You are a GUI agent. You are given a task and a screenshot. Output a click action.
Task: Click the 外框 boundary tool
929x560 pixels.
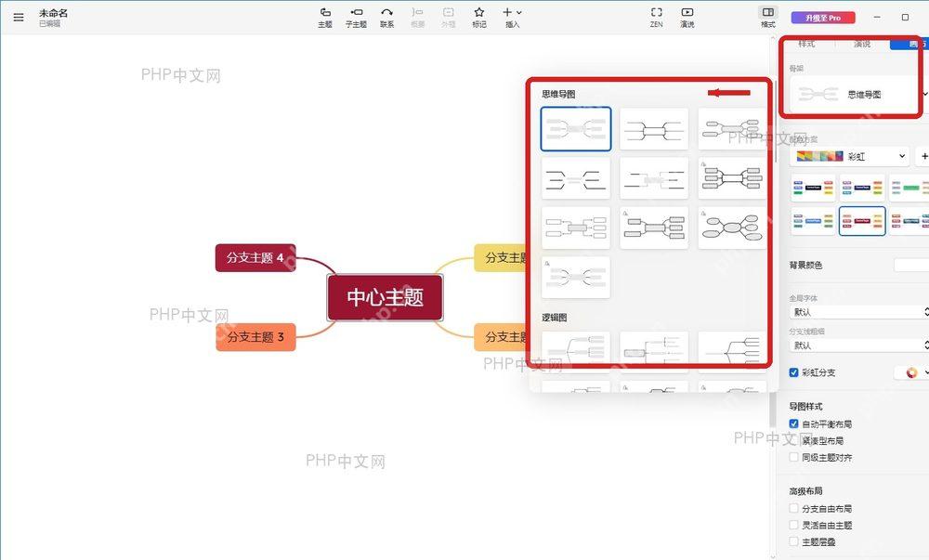click(x=449, y=18)
